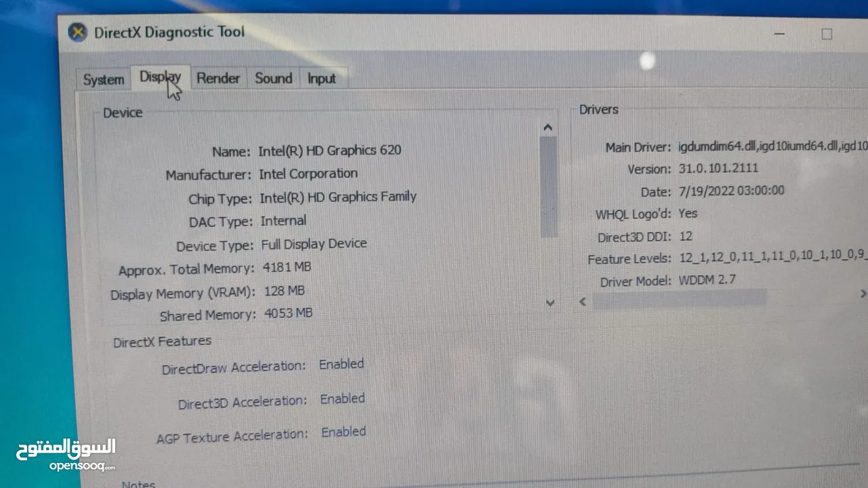Maximize the DirectX Diagnostic Tool window
Image resolution: width=868 pixels, height=488 pixels.
(x=827, y=34)
